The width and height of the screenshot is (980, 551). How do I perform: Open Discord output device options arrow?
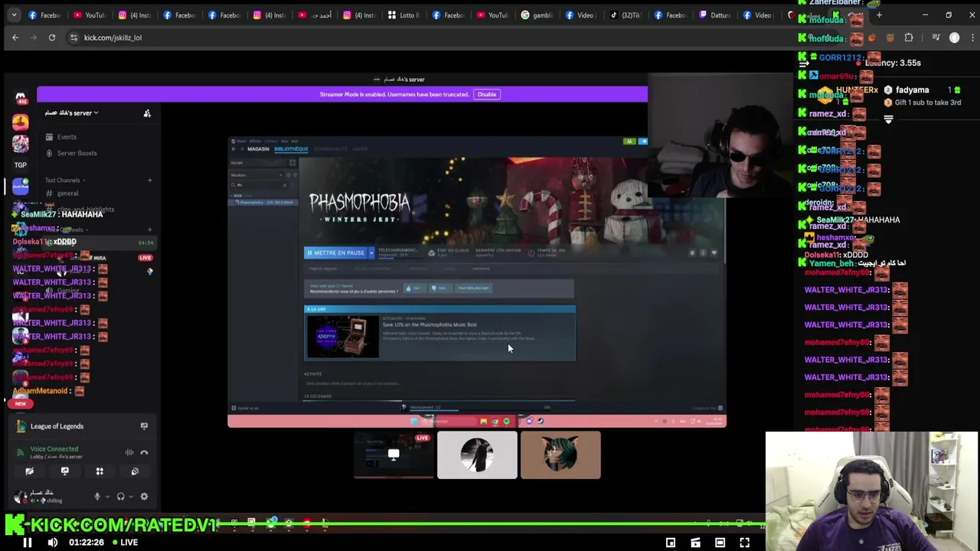pyautogui.click(x=131, y=497)
